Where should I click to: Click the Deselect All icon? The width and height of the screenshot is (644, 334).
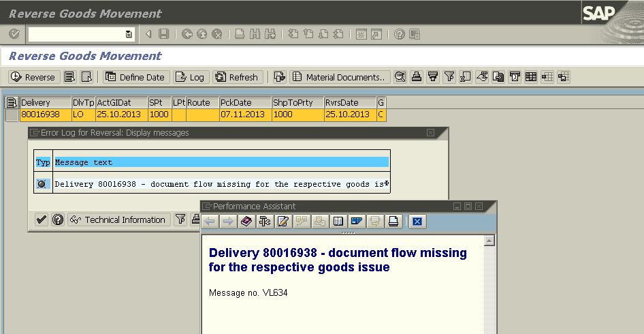pos(86,77)
